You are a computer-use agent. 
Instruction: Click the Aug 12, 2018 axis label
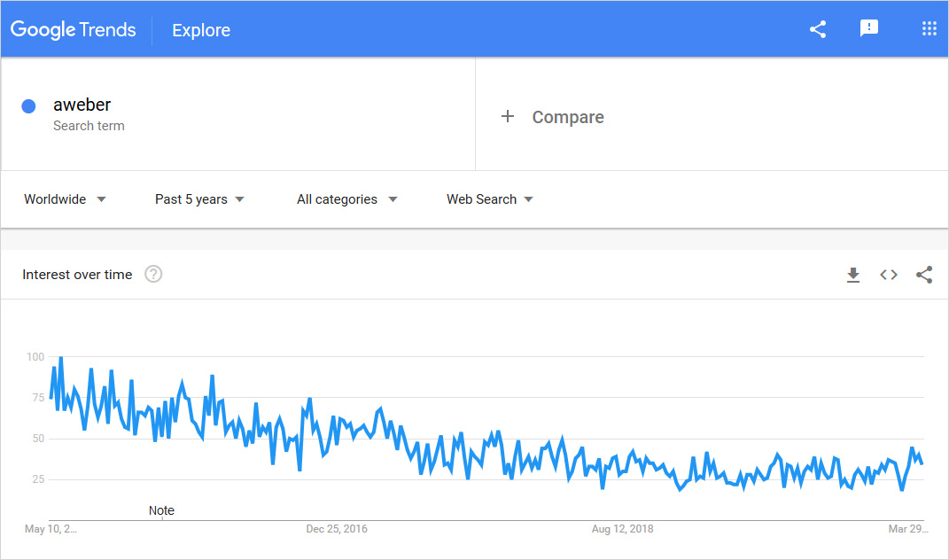click(623, 529)
